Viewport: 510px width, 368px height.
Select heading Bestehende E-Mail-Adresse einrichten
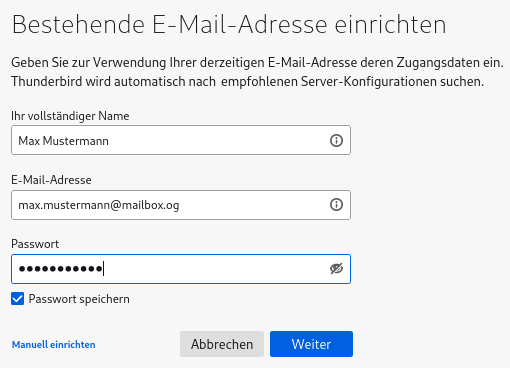click(229, 24)
